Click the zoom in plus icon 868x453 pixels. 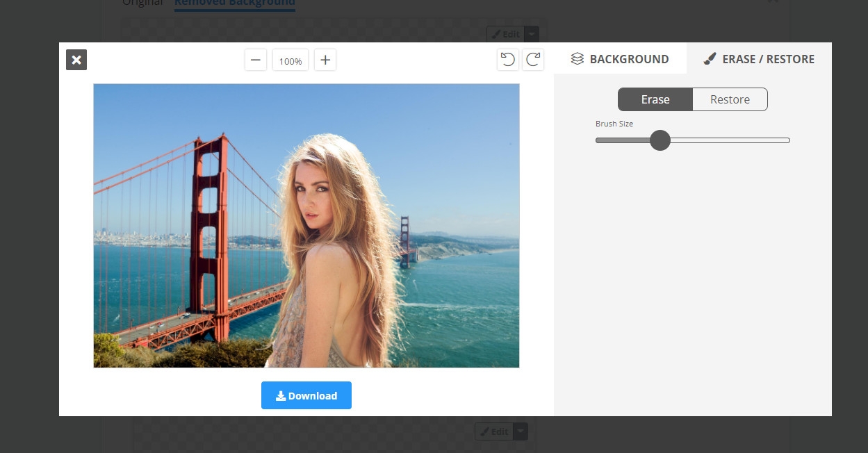[325, 60]
